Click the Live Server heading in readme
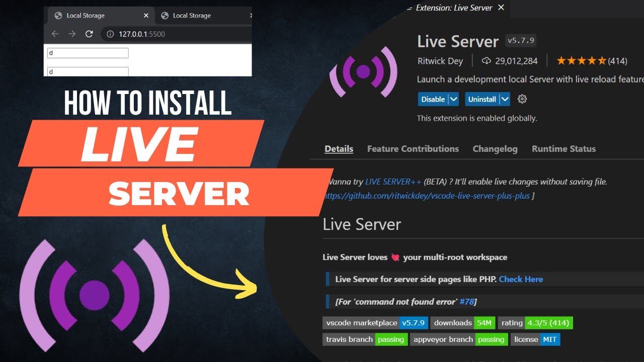 (362, 224)
